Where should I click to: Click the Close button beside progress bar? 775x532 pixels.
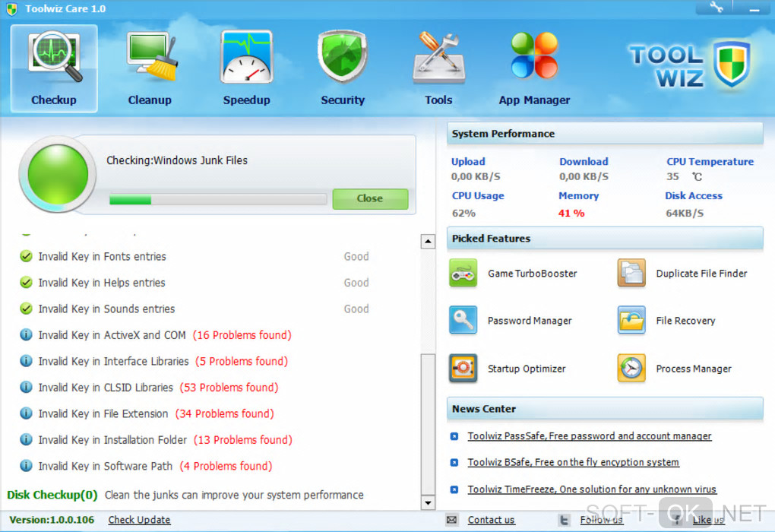coord(370,198)
